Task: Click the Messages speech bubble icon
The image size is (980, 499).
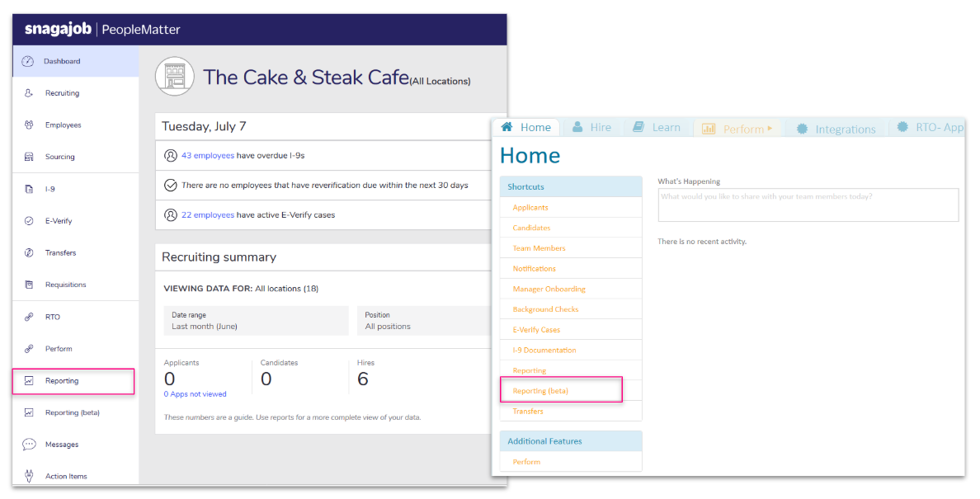Action: pyautogui.click(x=29, y=444)
